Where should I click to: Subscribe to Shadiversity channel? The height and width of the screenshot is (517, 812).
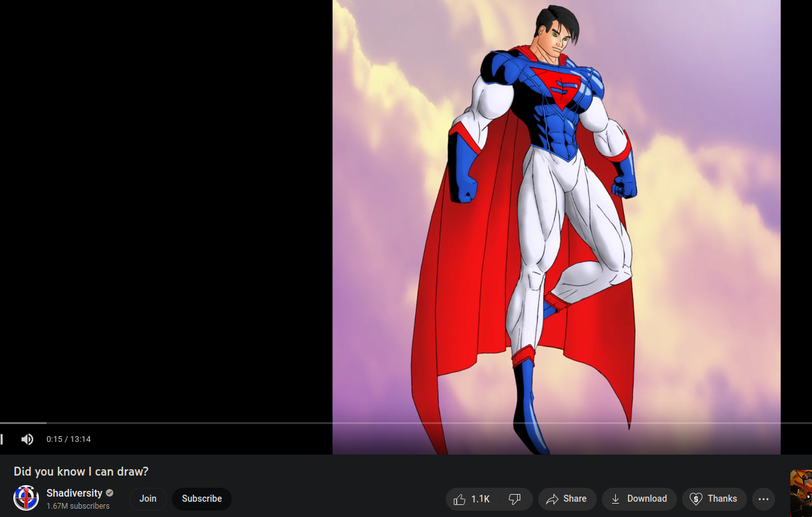[x=202, y=499]
